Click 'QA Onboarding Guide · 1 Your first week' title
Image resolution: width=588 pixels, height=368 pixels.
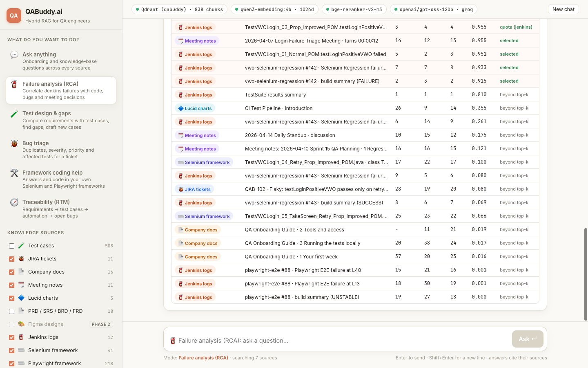291,257
